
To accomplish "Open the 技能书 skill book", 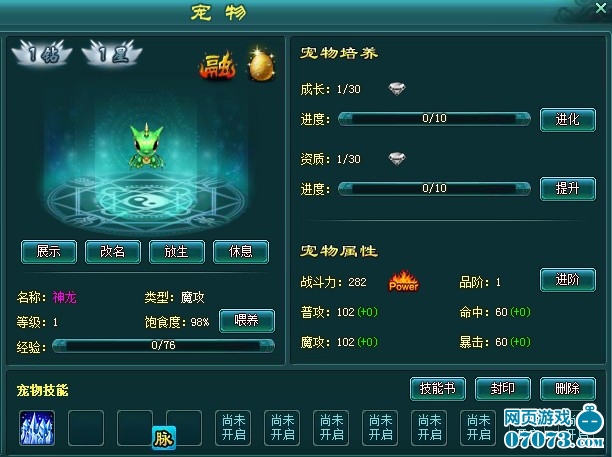I will click(x=438, y=389).
